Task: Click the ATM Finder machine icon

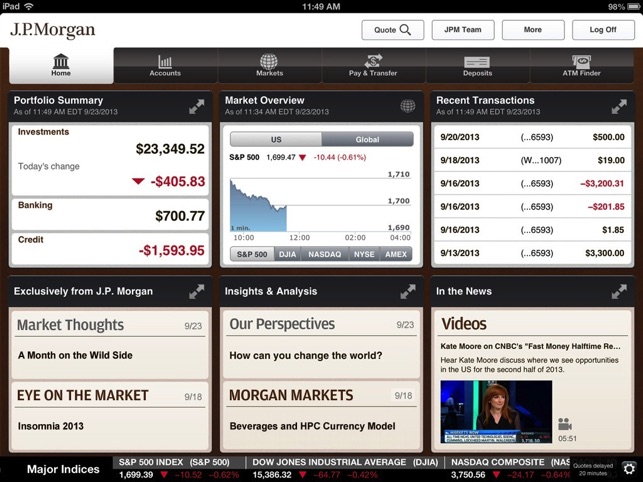Action: click(581, 62)
